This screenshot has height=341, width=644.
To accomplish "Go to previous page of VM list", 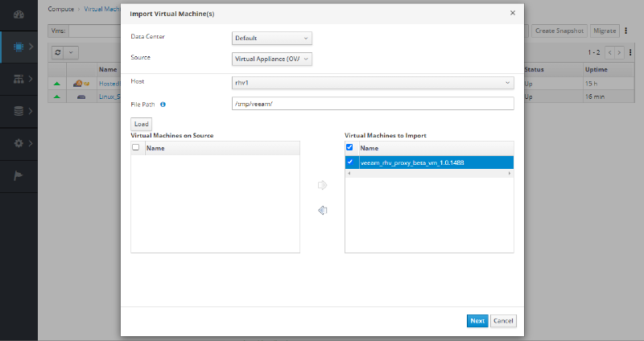I will [609, 52].
